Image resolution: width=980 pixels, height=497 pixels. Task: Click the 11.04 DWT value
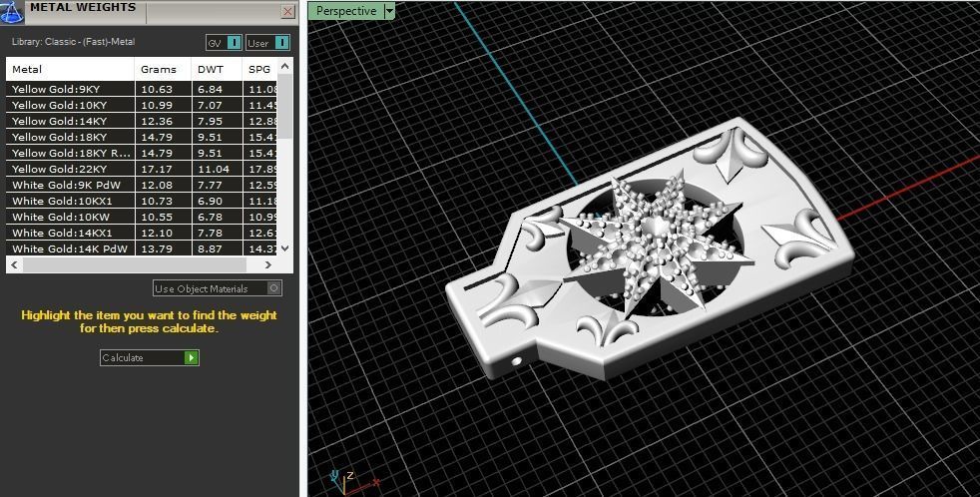[214, 169]
